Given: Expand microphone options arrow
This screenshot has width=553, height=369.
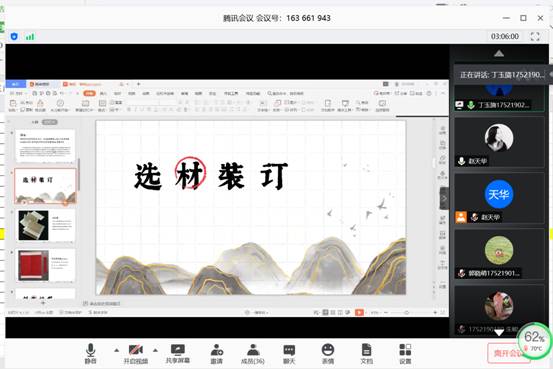Looking at the screenshot, I should click(116, 350).
